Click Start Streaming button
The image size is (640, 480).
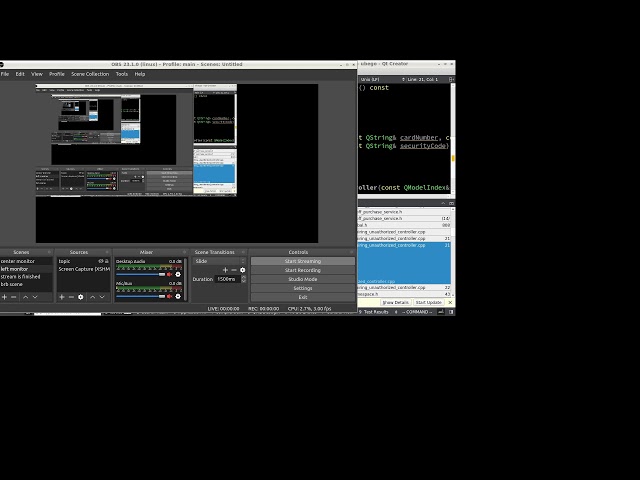click(303, 261)
